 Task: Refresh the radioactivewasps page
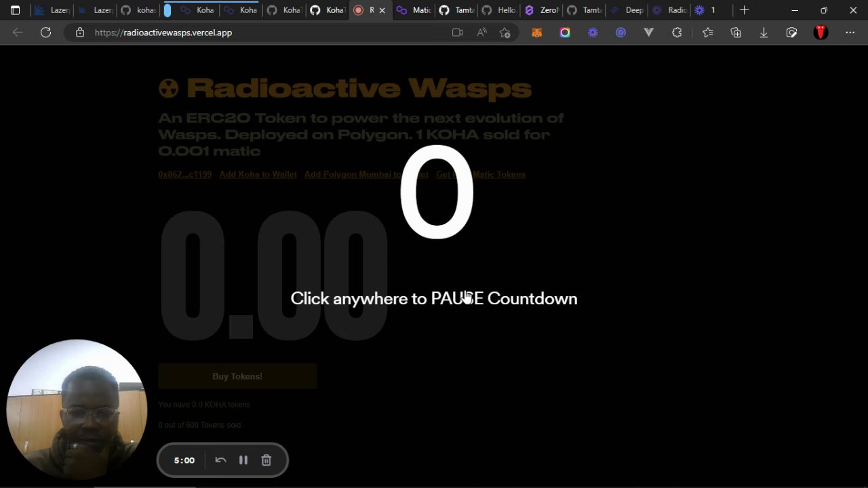point(45,33)
